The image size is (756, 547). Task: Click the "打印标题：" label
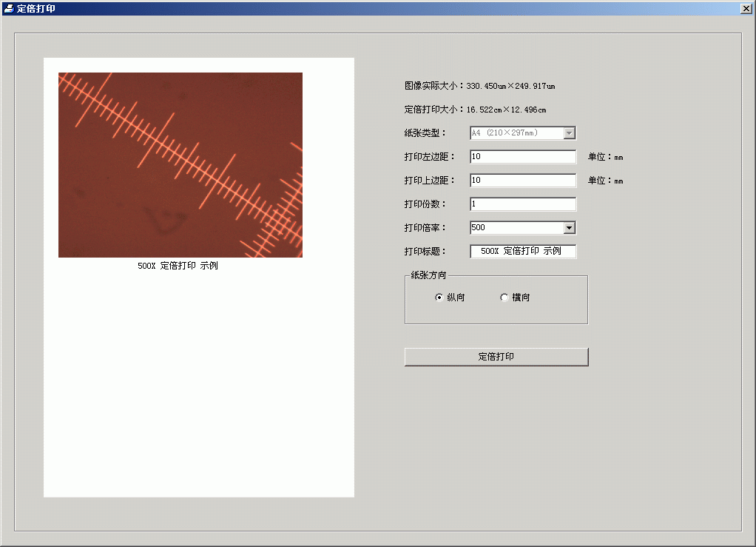click(x=425, y=252)
